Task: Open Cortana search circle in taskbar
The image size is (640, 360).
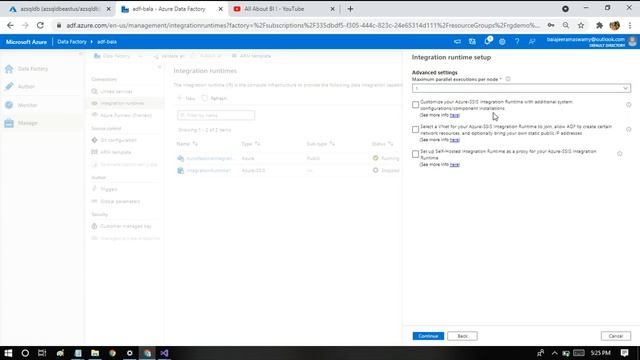Action: point(25,353)
